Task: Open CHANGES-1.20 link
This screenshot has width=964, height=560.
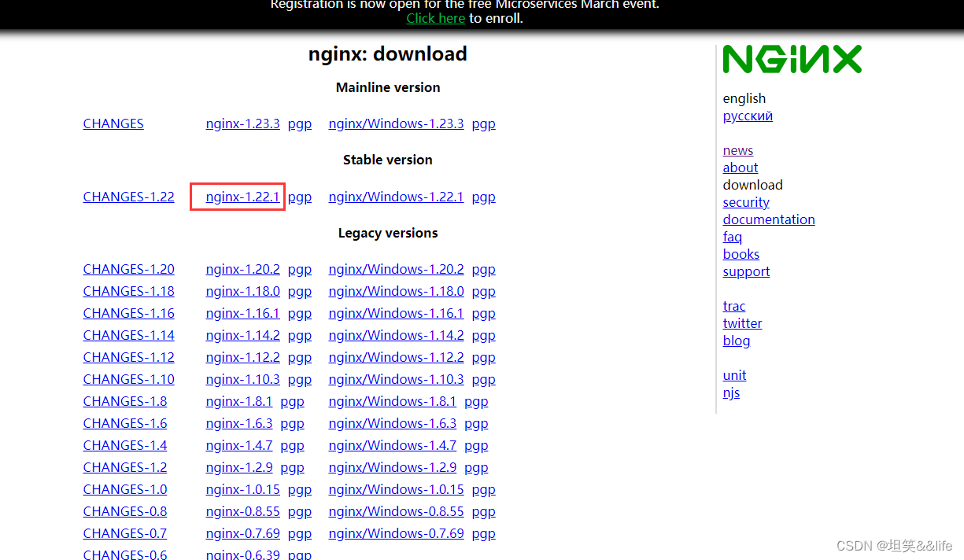Action: coord(129,269)
